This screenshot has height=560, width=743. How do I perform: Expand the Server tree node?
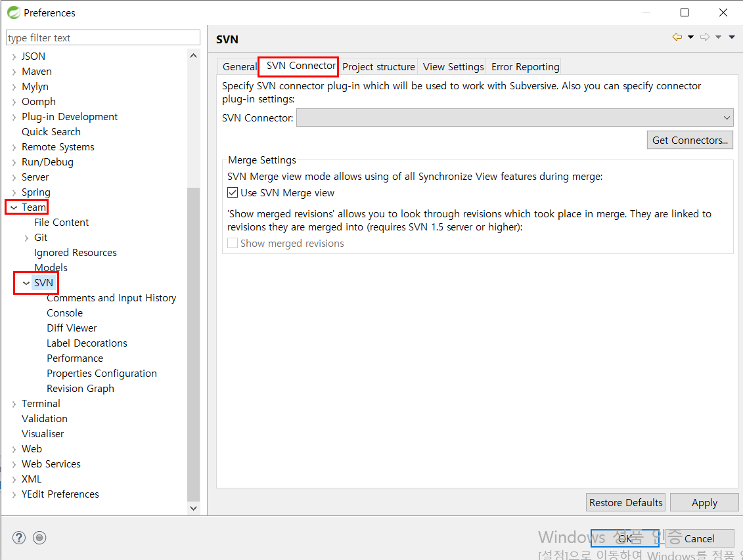[x=14, y=178]
